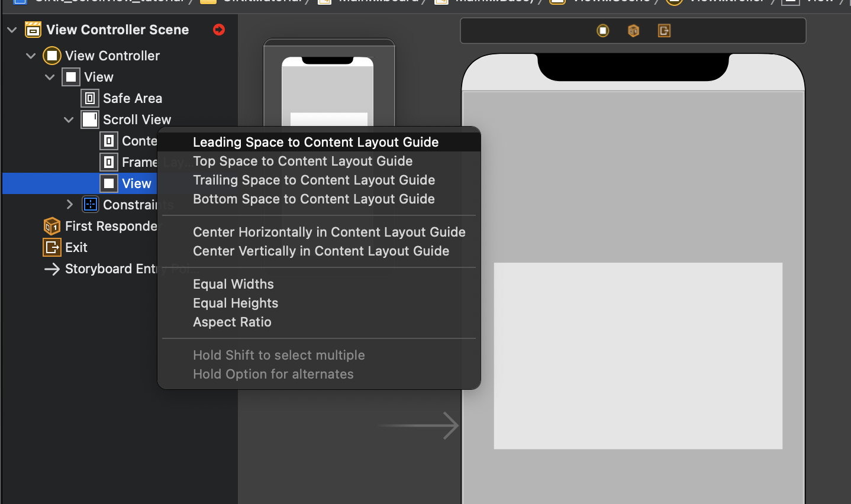Click the Content Layout Guide icon

109,141
